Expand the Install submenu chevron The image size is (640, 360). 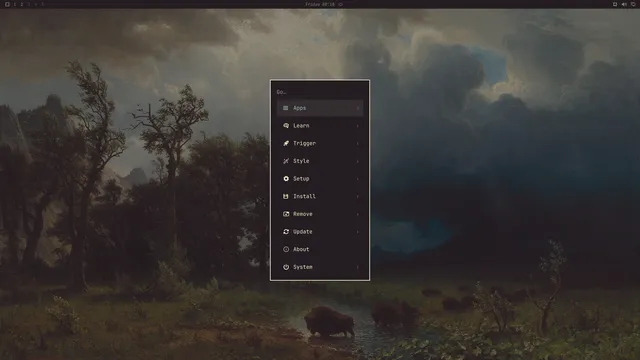coord(358,196)
